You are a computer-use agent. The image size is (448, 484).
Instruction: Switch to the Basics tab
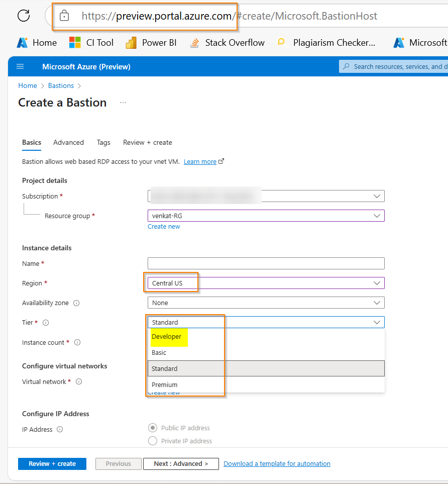[x=32, y=143]
